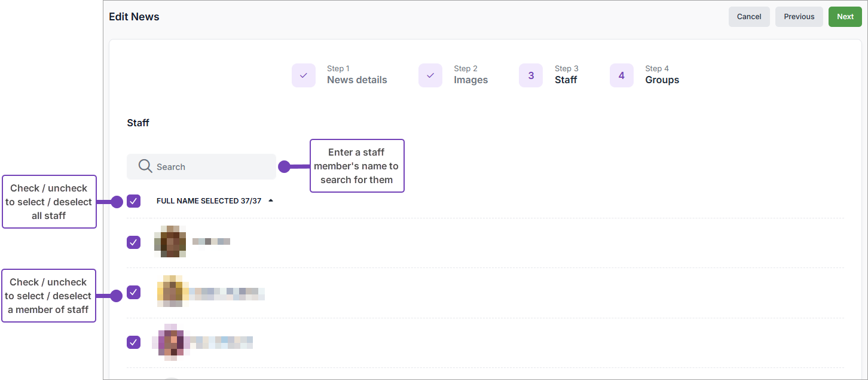The width and height of the screenshot is (868, 380).
Task: Go to the News details step
Action: (x=357, y=80)
